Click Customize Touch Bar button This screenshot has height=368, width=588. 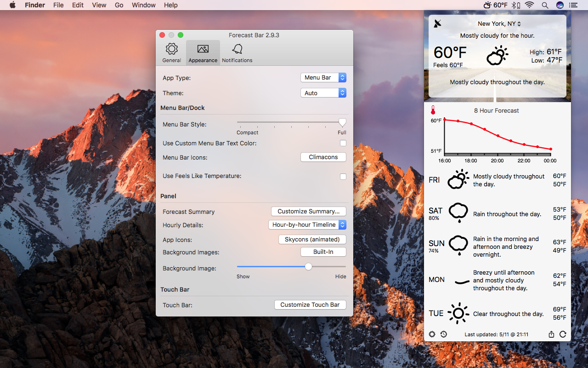[x=310, y=305]
